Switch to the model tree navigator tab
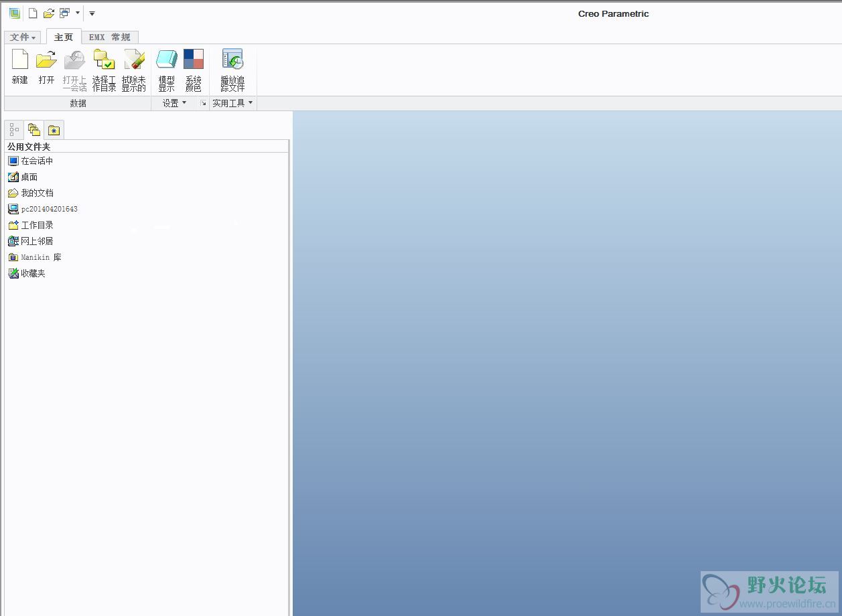 (x=14, y=130)
